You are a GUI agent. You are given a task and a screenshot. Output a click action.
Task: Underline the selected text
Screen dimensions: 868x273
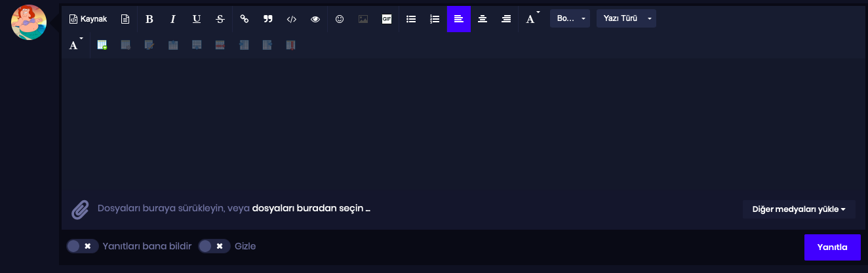197,19
